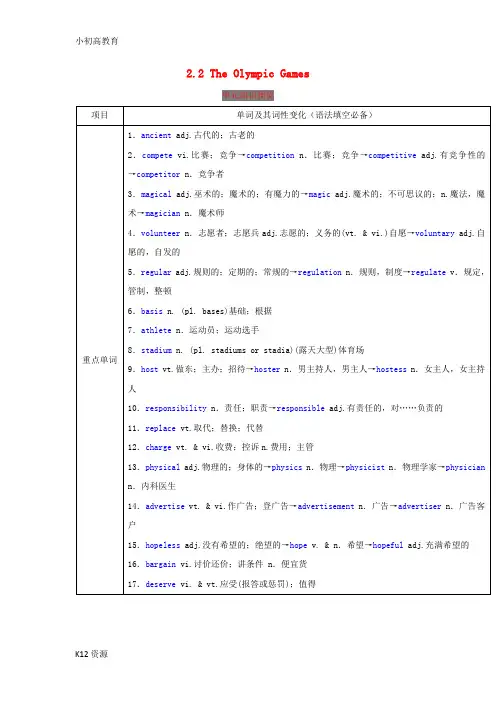Click the word 'advertise' in item 14

tap(165, 506)
